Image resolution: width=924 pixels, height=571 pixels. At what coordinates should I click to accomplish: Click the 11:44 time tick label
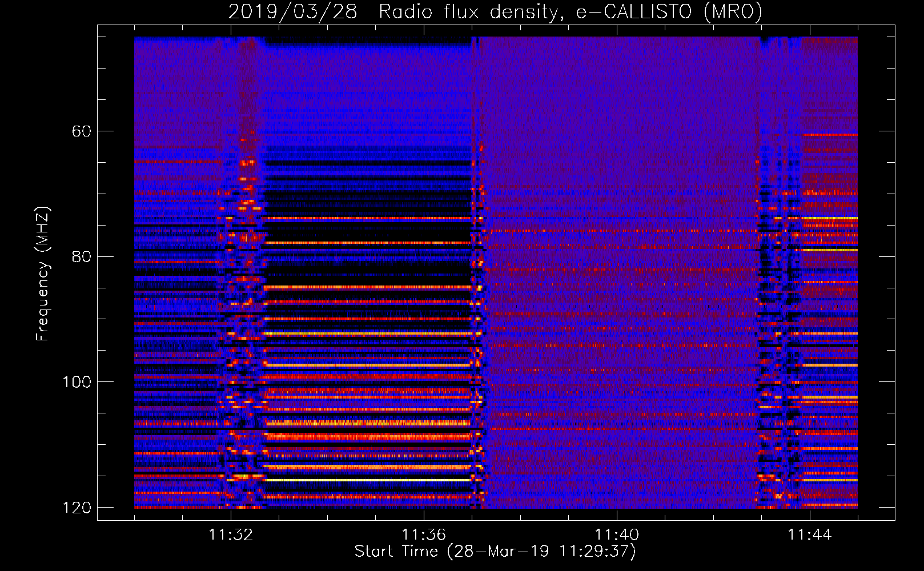click(810, 535)
